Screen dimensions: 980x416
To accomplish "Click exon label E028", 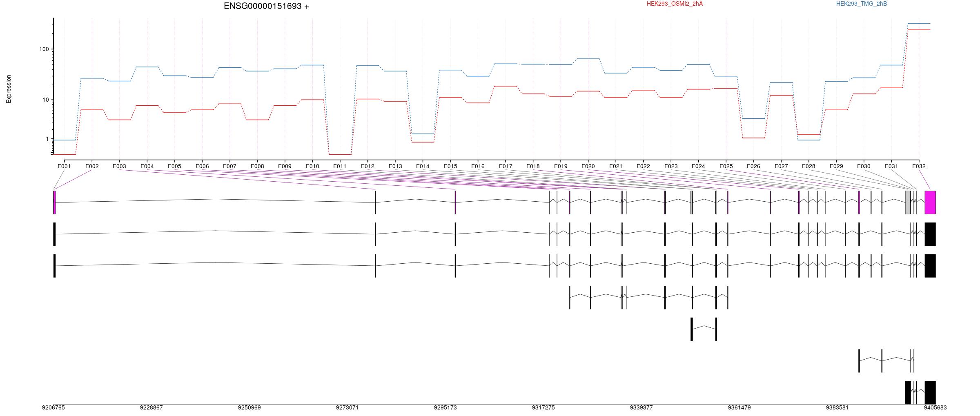I will [x=808, y=166].
